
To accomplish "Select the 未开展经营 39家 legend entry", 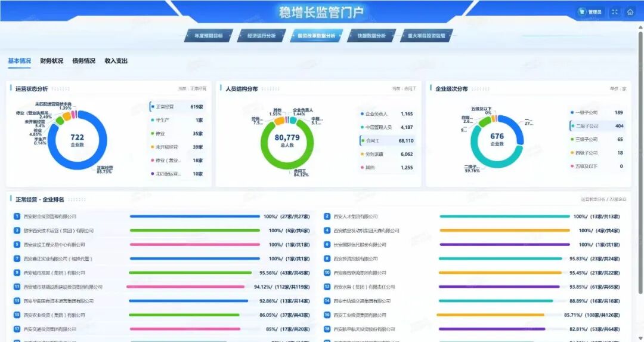I will coord(177,147).
